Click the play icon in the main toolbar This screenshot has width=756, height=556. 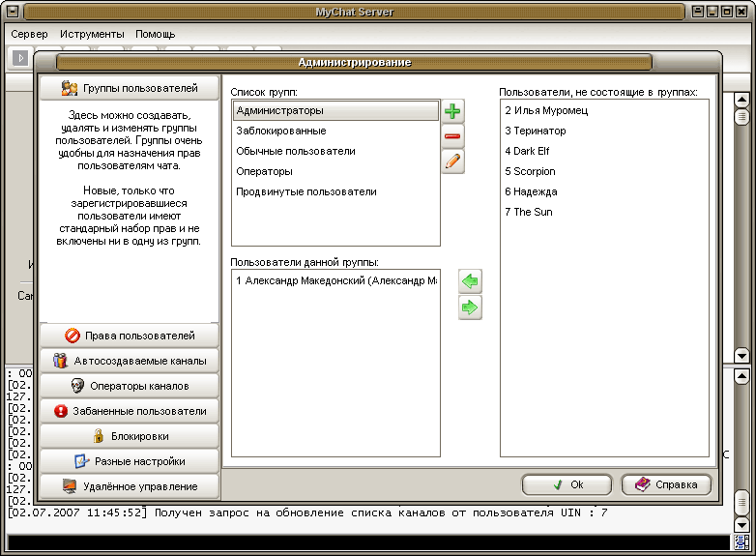(20, 58)
